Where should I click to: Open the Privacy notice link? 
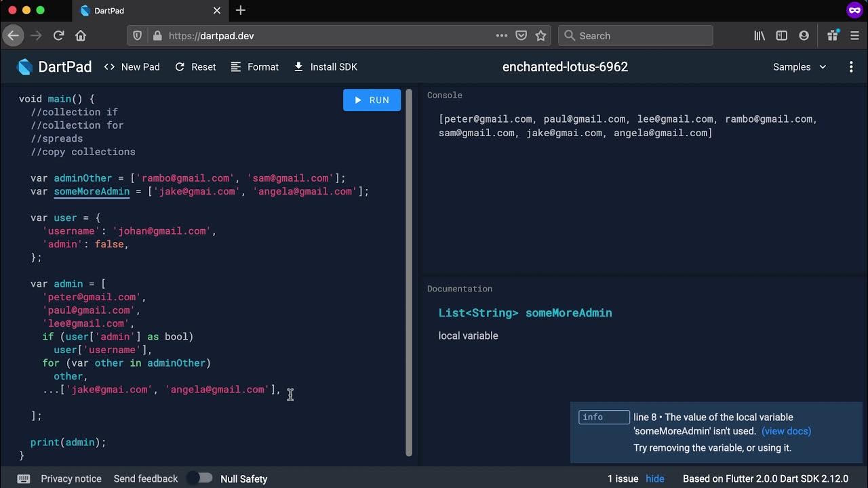click(71, 479)
